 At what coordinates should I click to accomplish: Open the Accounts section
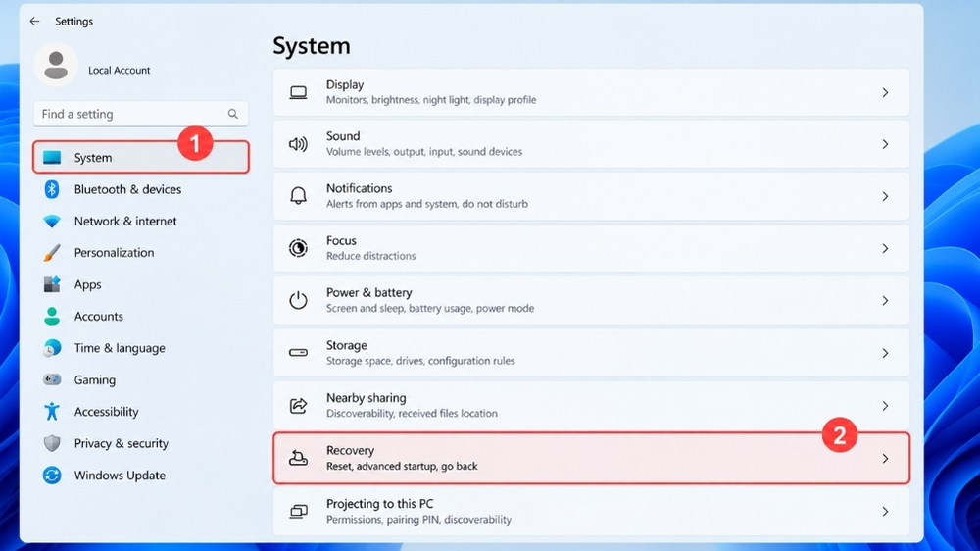tap(141, 316)
